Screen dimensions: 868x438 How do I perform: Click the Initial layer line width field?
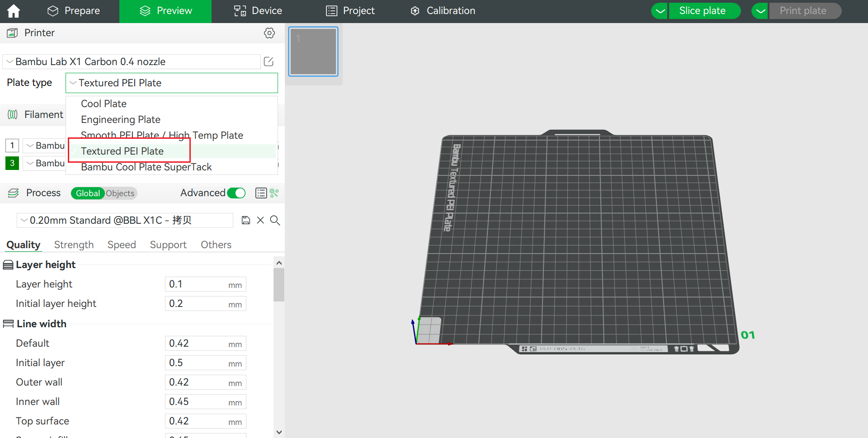[x=205, y=363]
